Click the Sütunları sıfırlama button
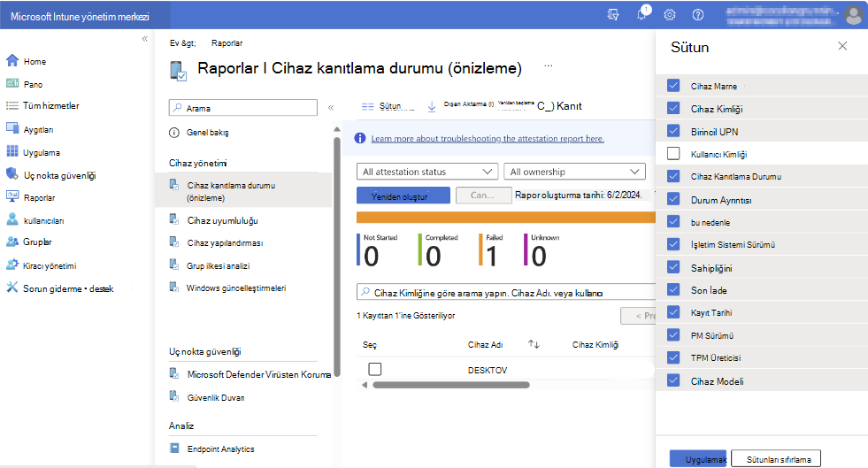The width and height of the screenshot is (868, 468). click(776, 458)
